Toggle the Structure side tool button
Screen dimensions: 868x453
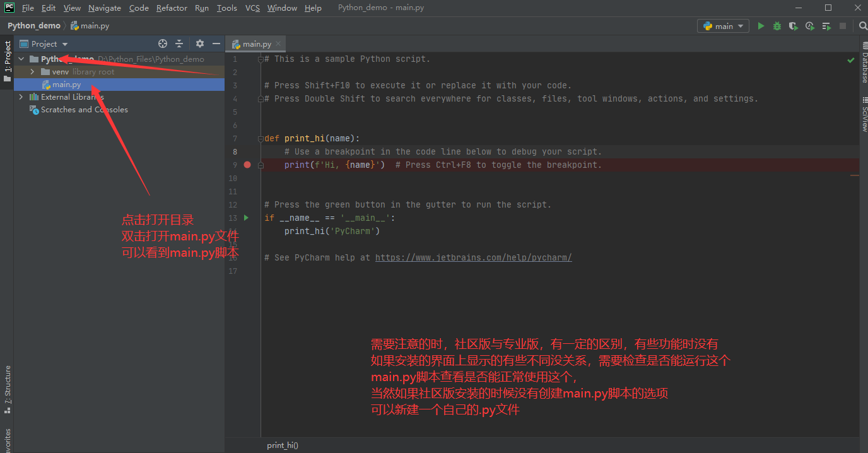7,389
